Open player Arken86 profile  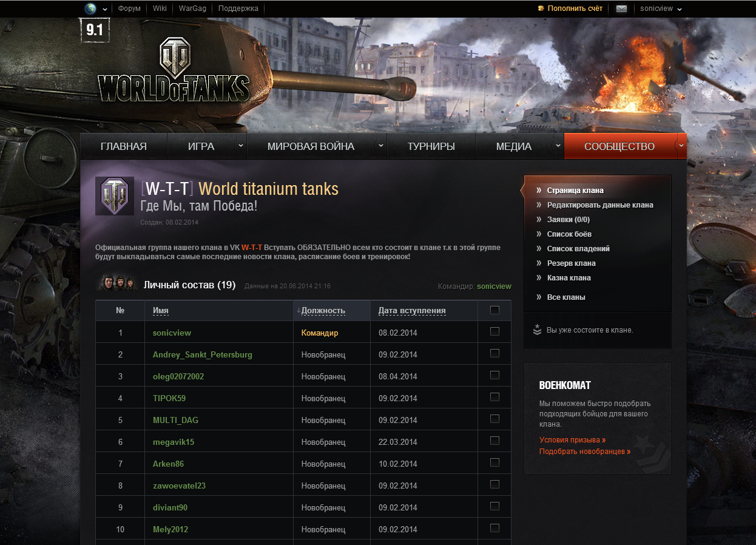click(x=168, y=464)
